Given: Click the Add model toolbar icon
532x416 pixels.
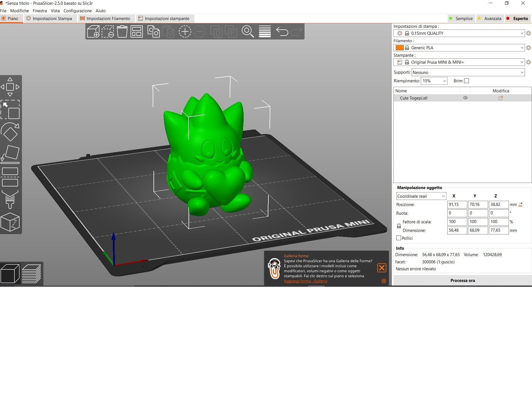Looking at the screenshot, I should [93, 31].
